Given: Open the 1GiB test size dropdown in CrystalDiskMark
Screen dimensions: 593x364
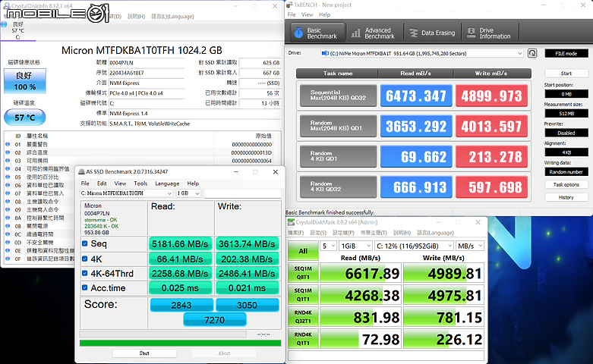Looking at the screenshot, I should [x=355, y=246].
